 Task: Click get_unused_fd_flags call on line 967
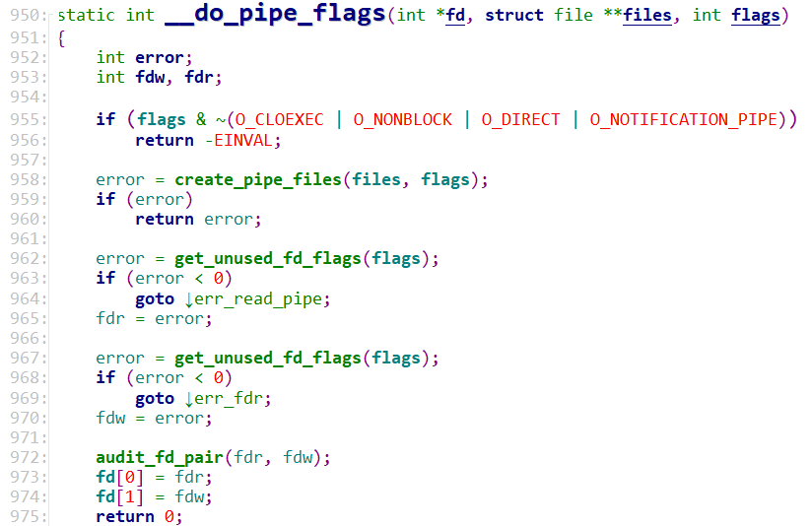pos(268,358)
